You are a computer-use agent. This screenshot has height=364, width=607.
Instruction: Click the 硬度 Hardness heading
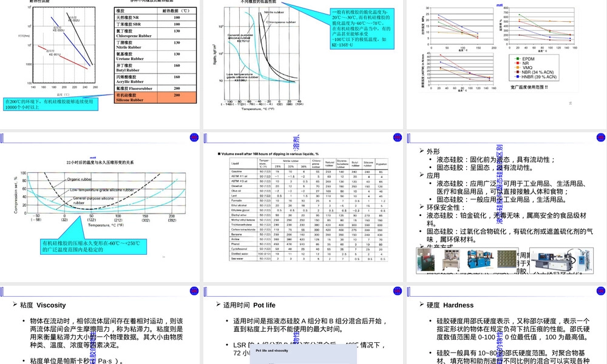[x=450, y=305]
